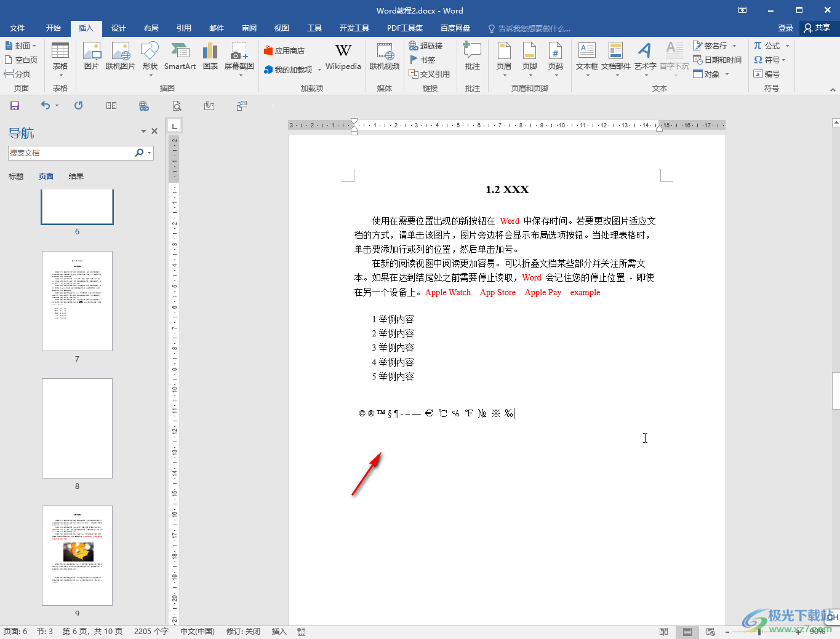
Task: Add a new Comment
Action: tap(473, 57)
